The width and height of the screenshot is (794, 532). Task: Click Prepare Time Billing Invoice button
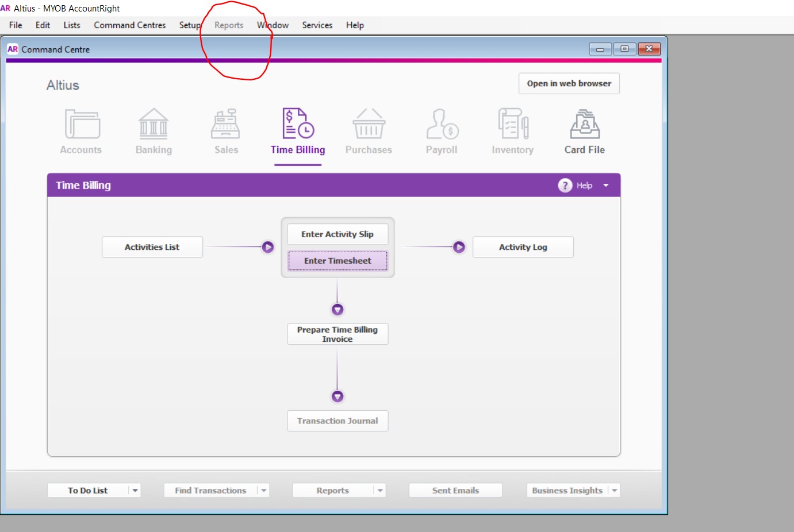click(x=337, y=334)
